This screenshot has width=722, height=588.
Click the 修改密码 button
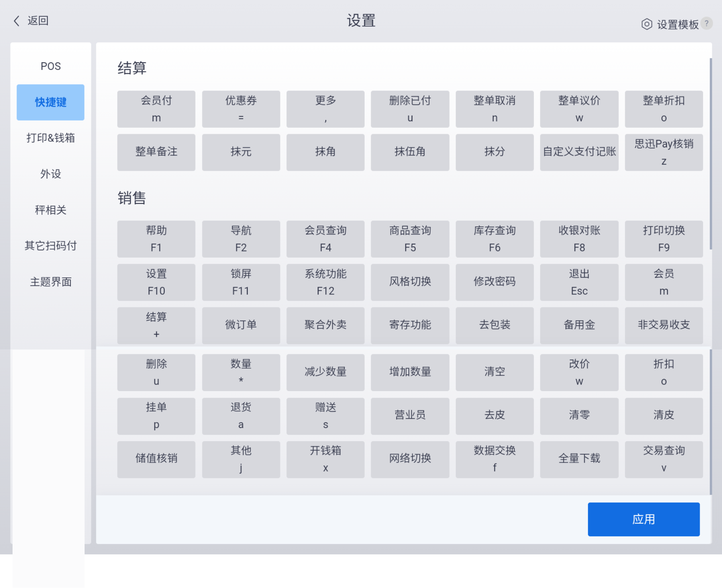pos(495,282)
